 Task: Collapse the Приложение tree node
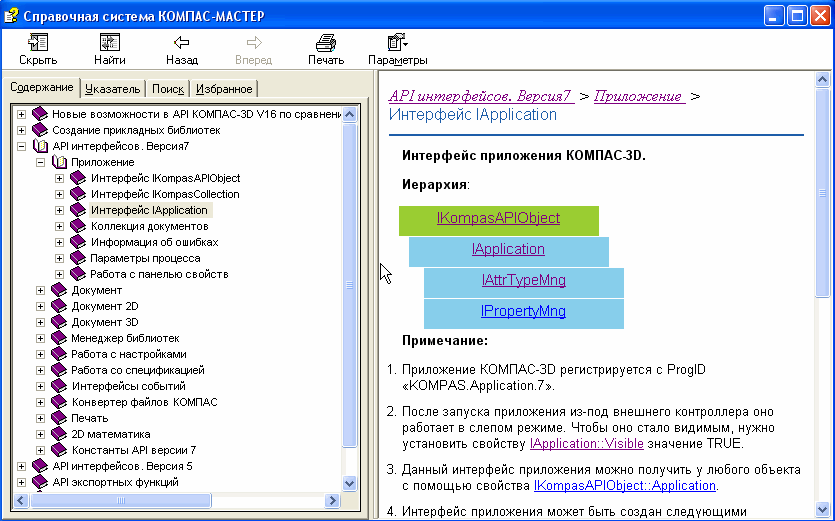[x=40, y=162]
